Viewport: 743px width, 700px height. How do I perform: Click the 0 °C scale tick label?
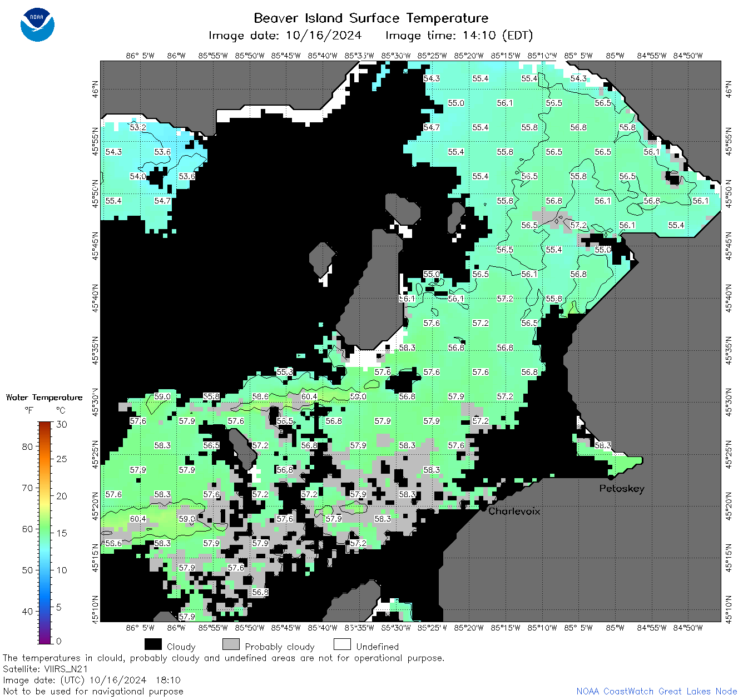(59, 641)
